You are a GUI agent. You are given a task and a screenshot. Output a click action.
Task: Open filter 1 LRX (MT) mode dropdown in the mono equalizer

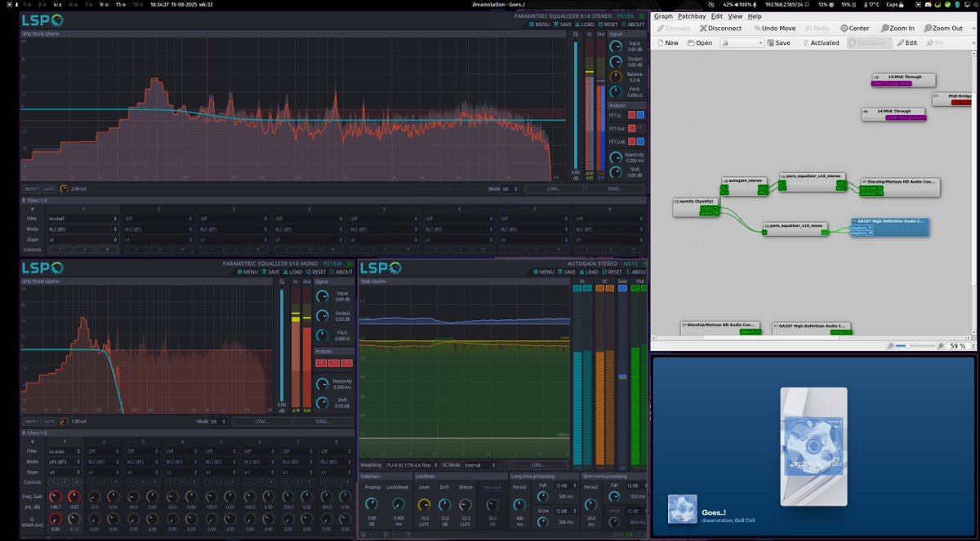[65, 461]
